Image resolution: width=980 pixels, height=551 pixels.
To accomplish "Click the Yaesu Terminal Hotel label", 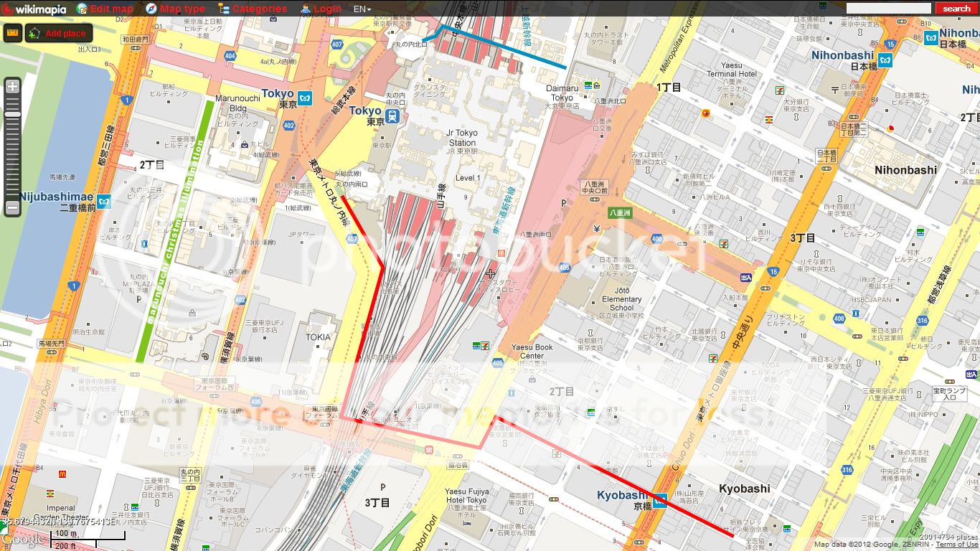I will 732,70.
